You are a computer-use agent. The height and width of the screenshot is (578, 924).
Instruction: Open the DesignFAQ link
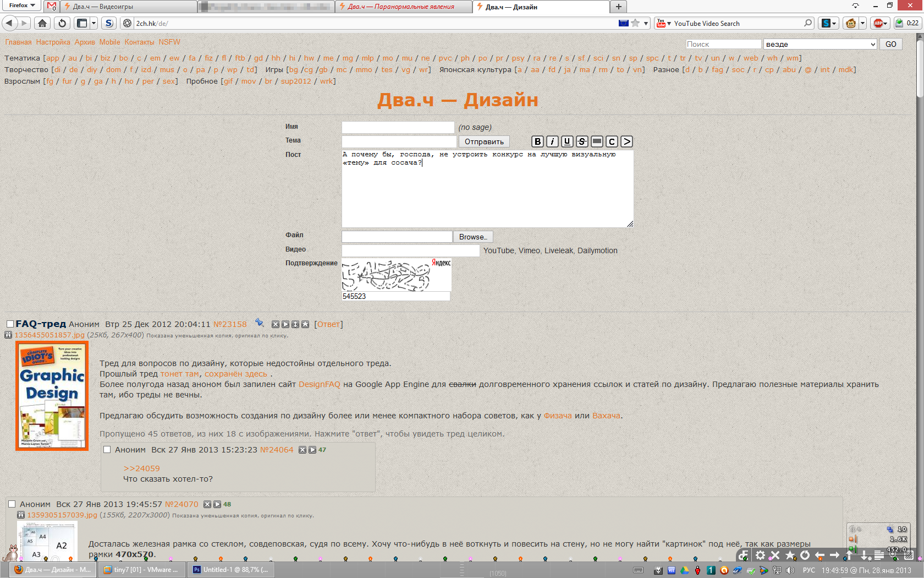click(x=319, y=384)
